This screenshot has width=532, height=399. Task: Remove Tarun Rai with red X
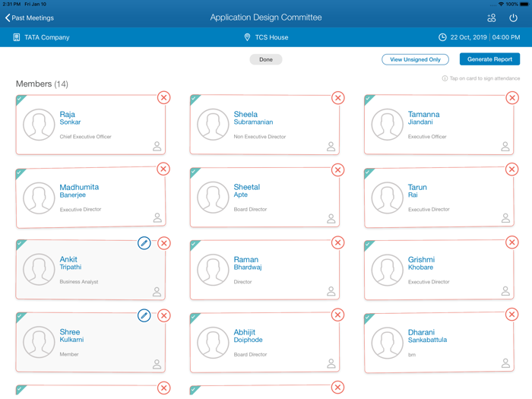(512, 169)
